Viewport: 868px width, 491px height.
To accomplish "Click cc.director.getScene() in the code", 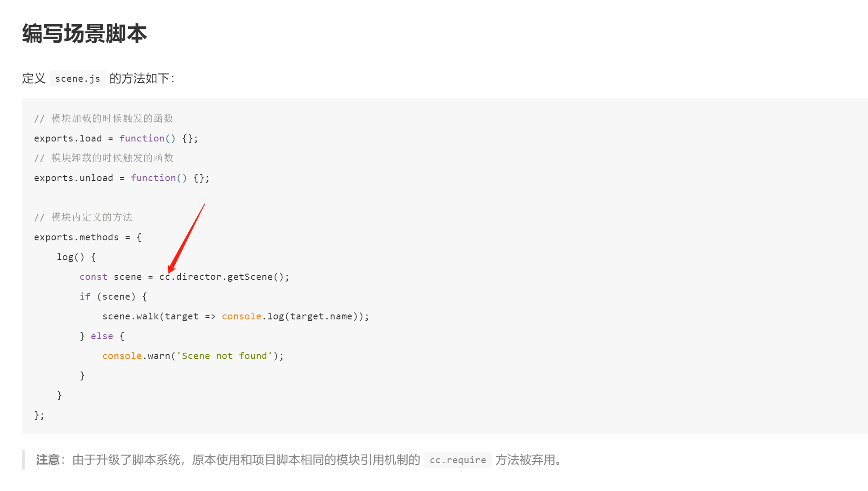I will tap(224, 277).
